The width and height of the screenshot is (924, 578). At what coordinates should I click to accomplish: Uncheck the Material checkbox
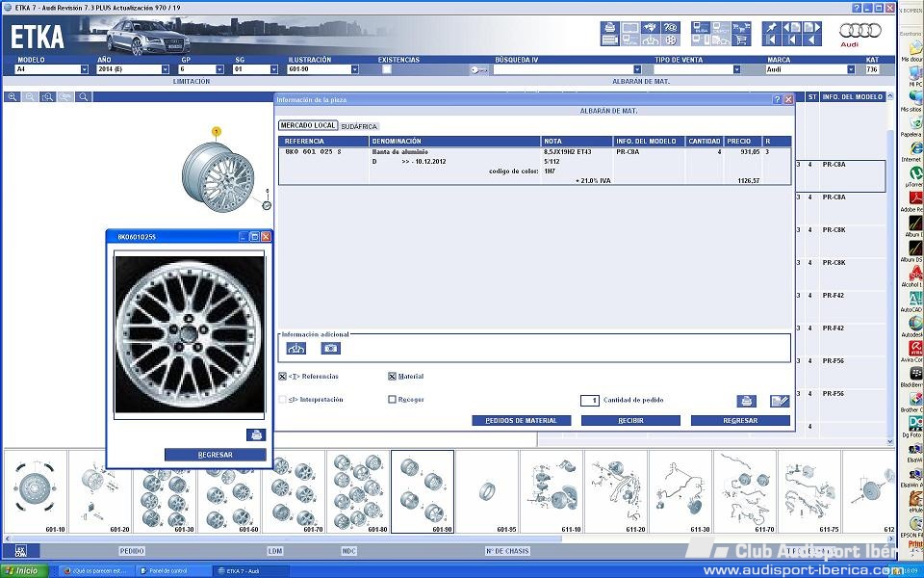(x=392, y=377)
